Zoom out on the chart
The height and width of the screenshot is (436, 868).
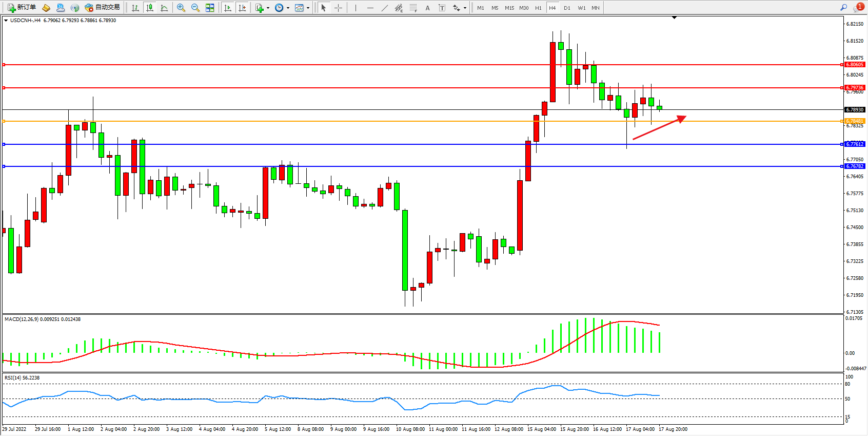[x=195, y=8]
